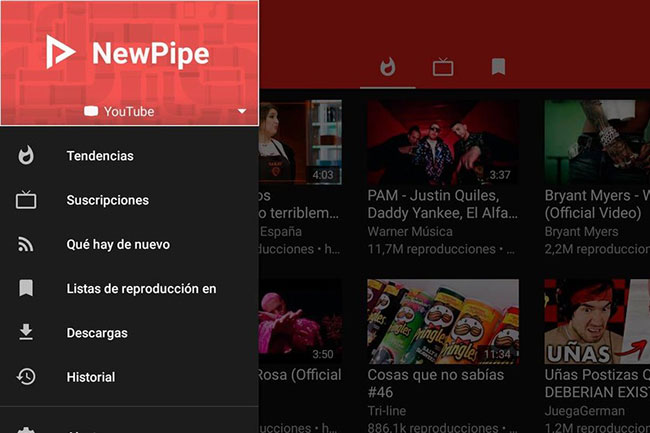This screenshot has height=433, width=650.
Task: Open Tendencias in the drawer menu
Action: [129, 156]
